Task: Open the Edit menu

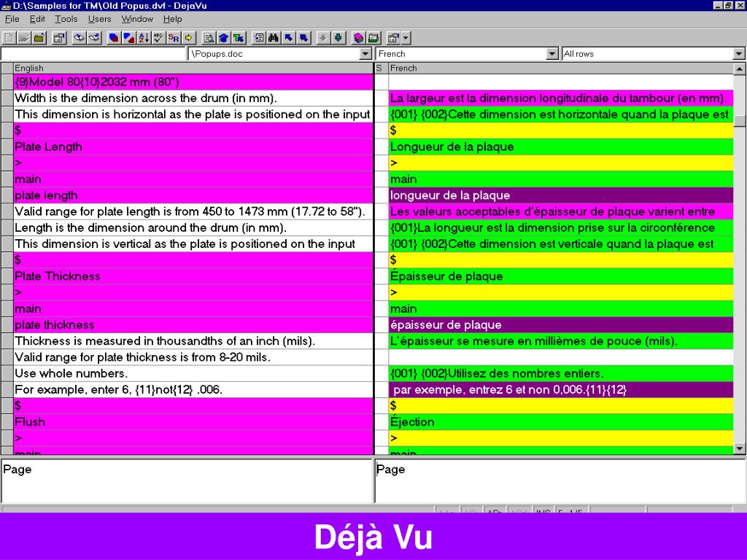Action: point(37,19)
